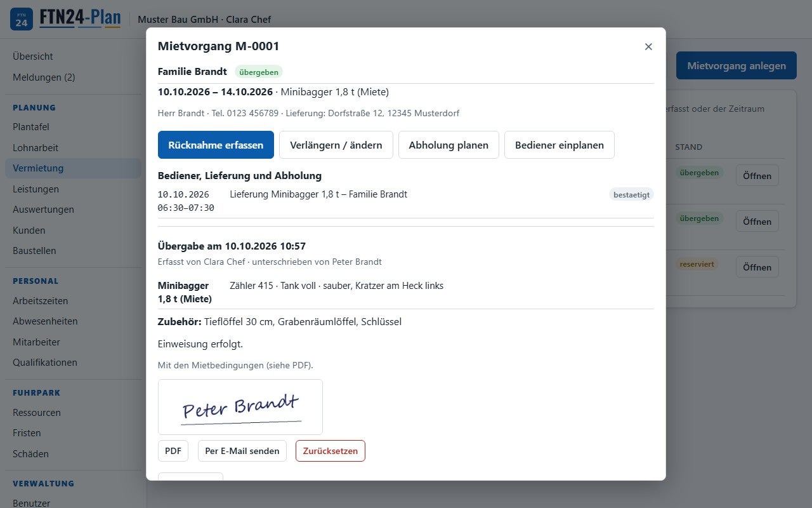Click the red Zurücksetzen button
This screenshot has width=812, height=508.
pyautogui.click(x=331, y=451)
